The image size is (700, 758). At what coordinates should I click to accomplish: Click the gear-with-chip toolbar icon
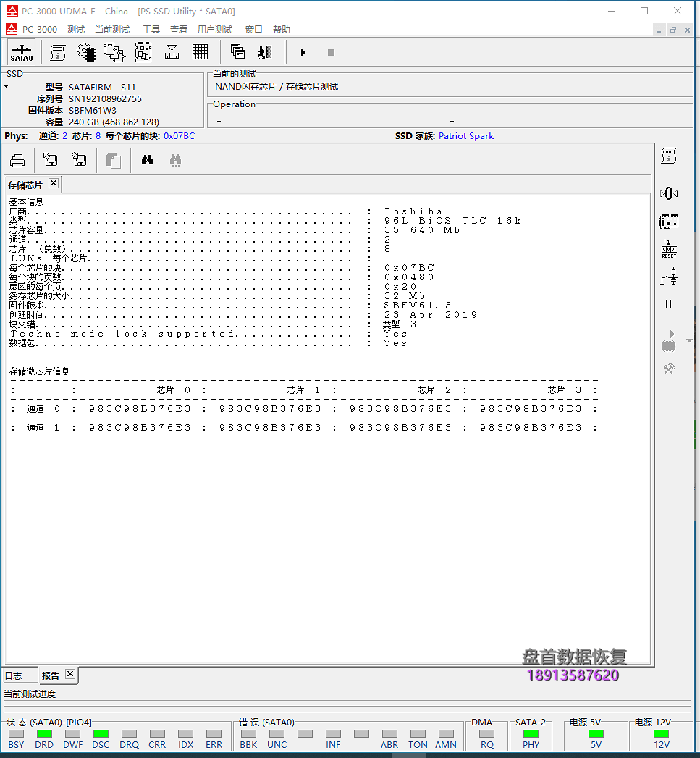[87, 52]
